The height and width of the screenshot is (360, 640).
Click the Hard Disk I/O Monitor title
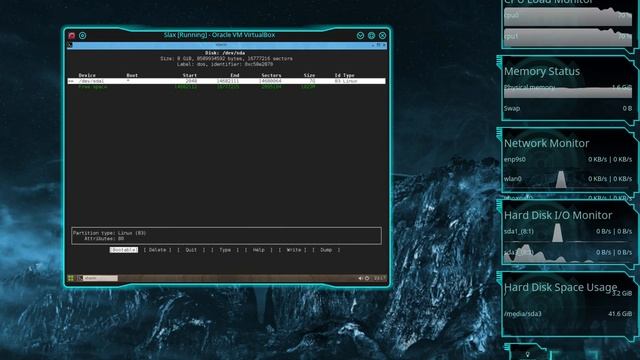(x=558, y=215)
